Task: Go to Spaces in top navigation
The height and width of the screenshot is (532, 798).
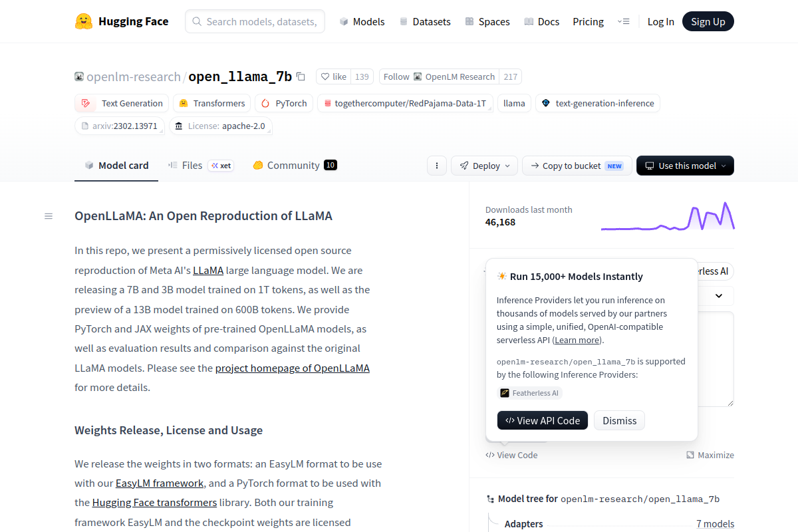Action: coord(487,21)
